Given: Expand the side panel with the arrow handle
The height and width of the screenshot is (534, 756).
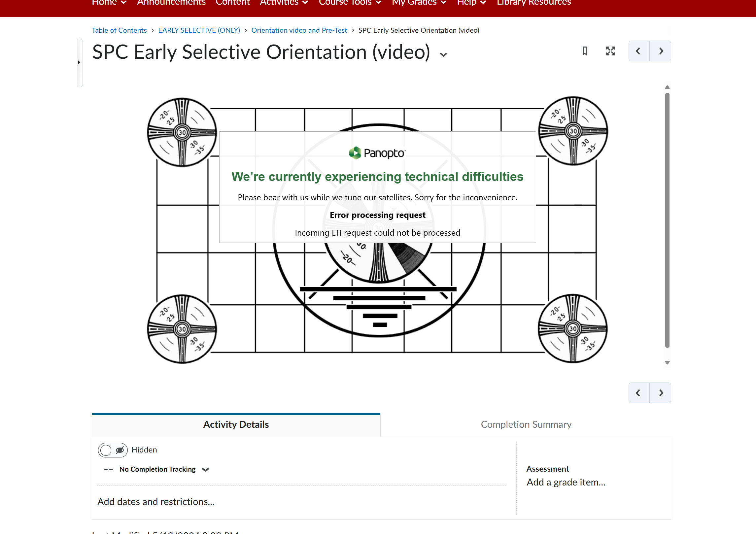Looking at the screenshot, I should (79, 62).
